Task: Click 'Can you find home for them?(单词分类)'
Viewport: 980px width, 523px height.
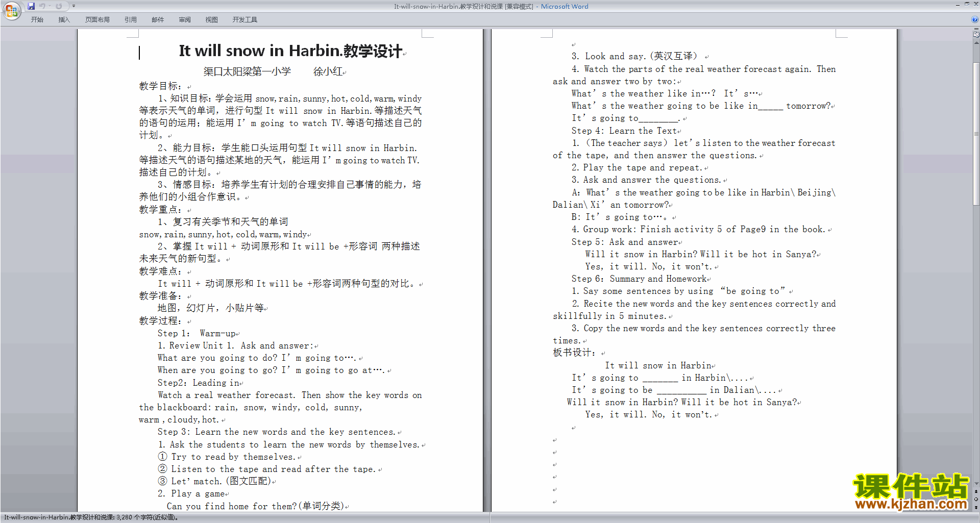Action: click(x=255, y=507)
